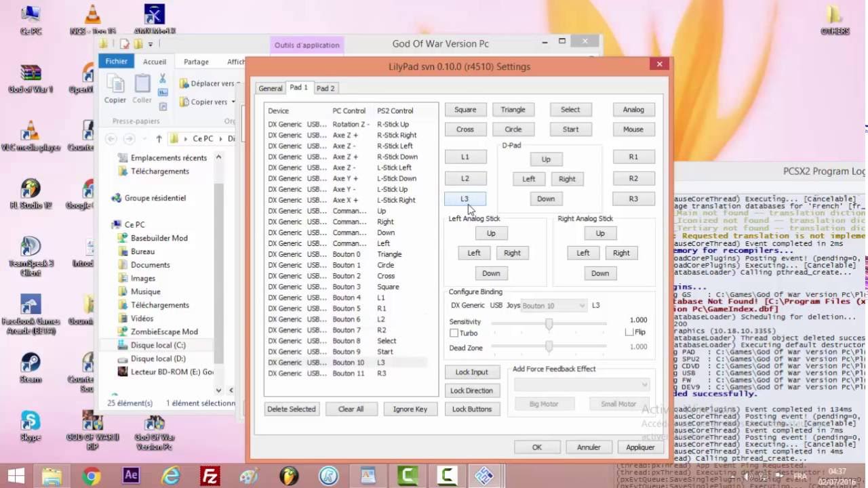The width and height of the screenshot is (868, 488).
Task: Switch to the Pad 2 tab
Action: (x=325, y=88)
